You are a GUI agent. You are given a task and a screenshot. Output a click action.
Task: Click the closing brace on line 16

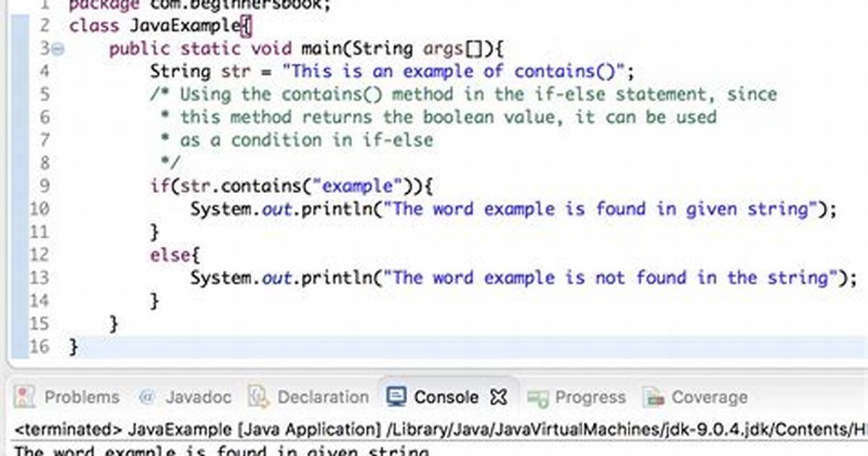(x=73, y=347)
